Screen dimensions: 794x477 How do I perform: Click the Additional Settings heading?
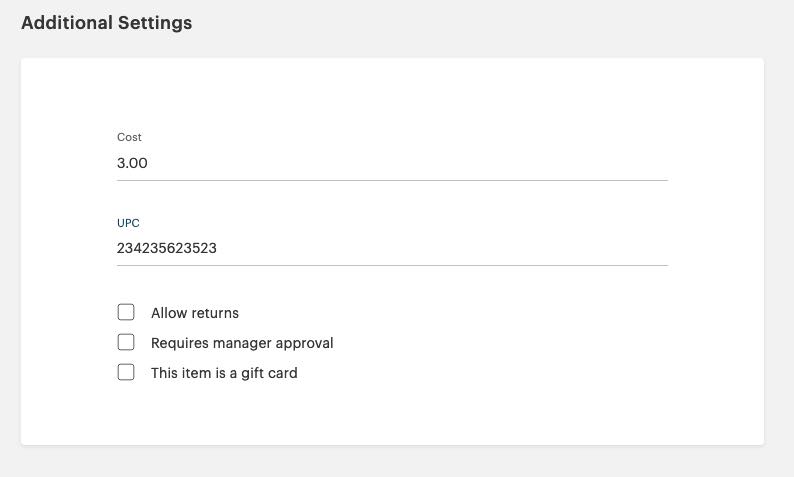[106, 23]
